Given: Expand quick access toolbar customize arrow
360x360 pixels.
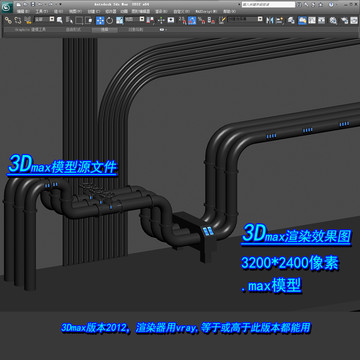Looking at the screenshot, I should click(60, 4).
